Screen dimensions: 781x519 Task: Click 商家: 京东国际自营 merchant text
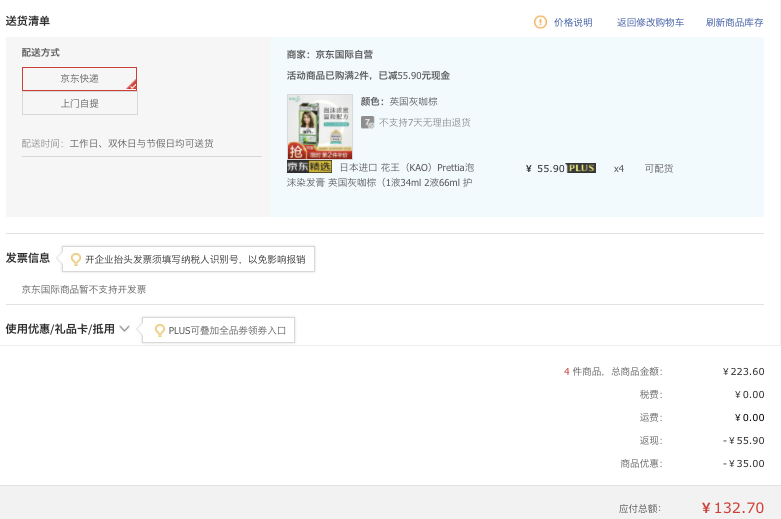click(330, 54)
